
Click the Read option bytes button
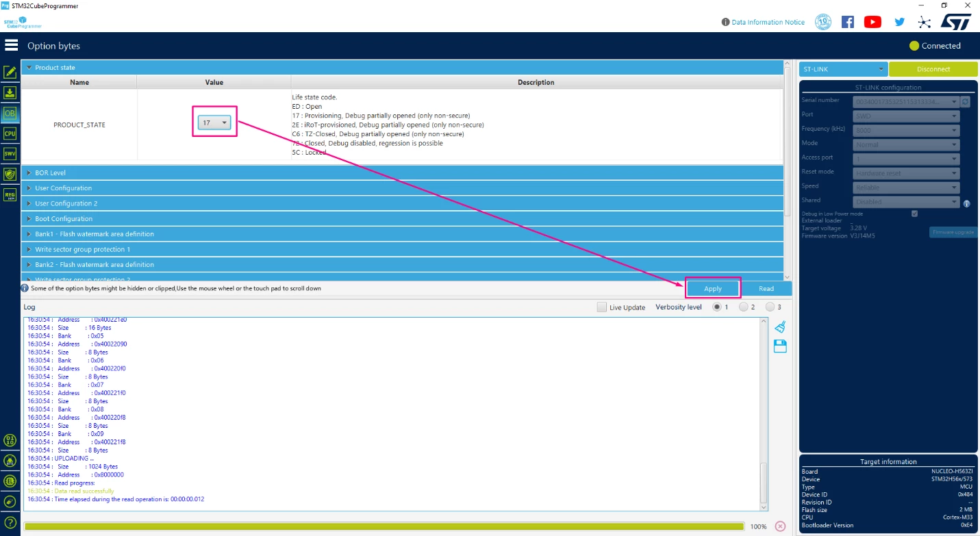click(x=766, y=288)
